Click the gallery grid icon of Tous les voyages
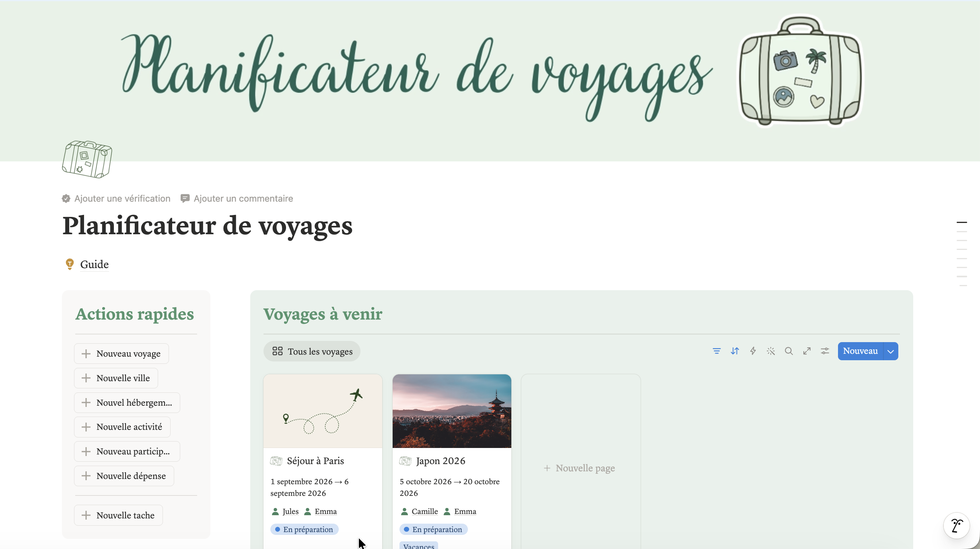 pos(278,351)
